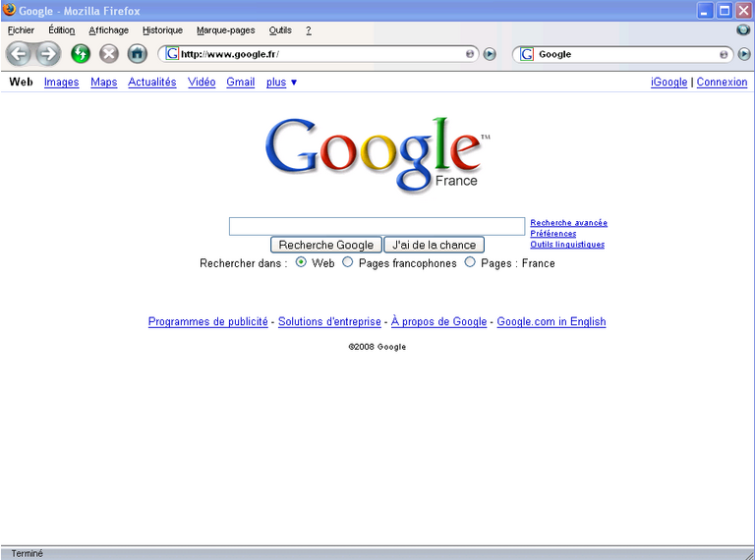This screenshot has width=755, height=560.
Task: Open Recherche avancée link
Action: click(x=568, y=223)
